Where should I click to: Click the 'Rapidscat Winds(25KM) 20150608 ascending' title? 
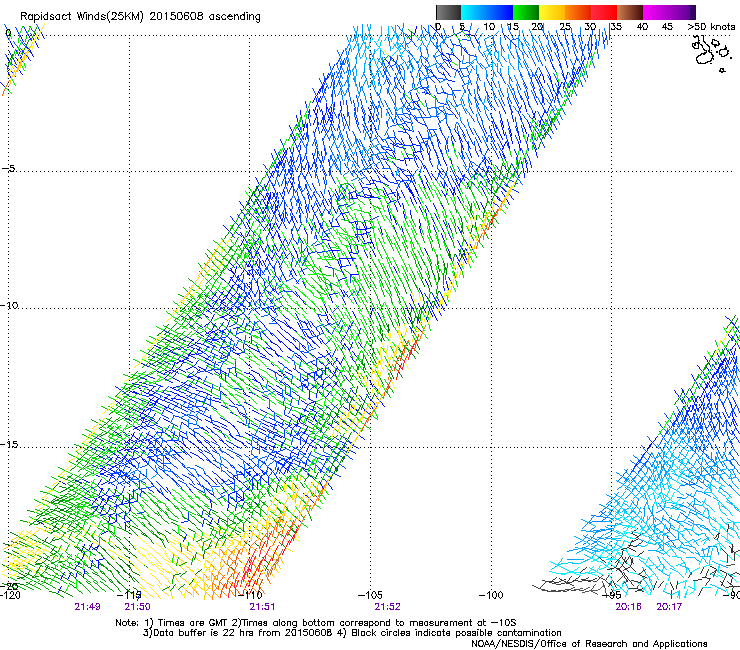(140, 17)
